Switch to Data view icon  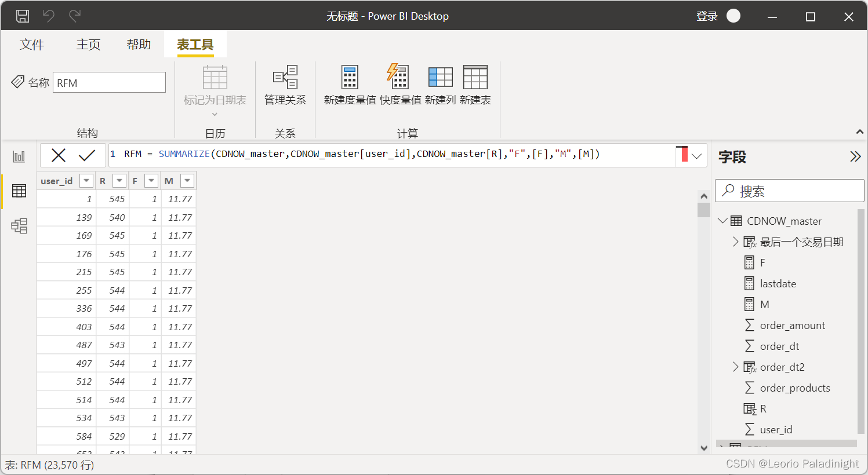pos(19,191)
